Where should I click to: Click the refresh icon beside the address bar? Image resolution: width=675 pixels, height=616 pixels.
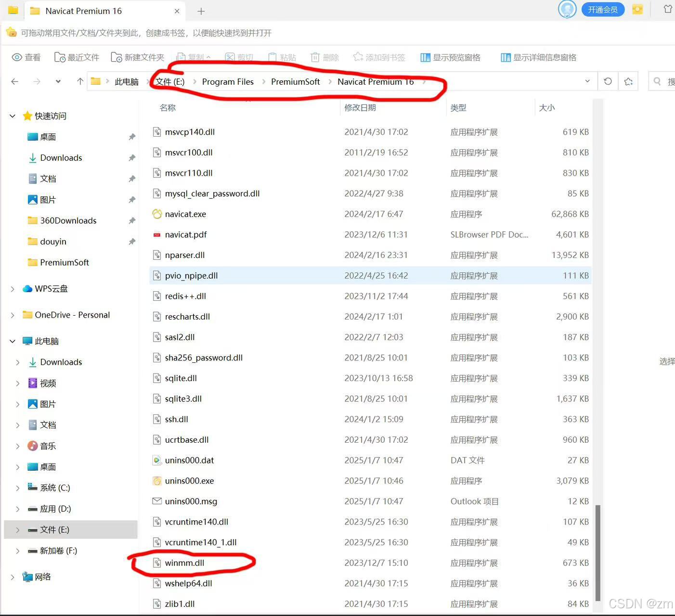(607, 81)
